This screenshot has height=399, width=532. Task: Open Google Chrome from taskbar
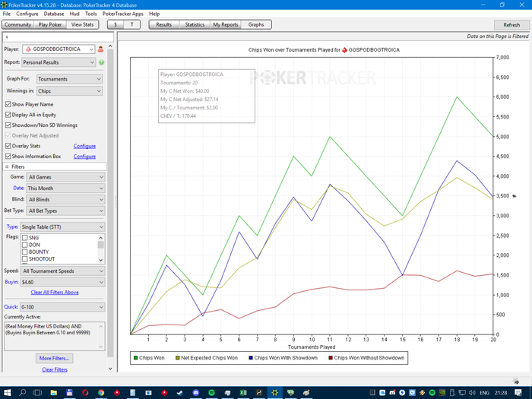[x=101, y=393]
